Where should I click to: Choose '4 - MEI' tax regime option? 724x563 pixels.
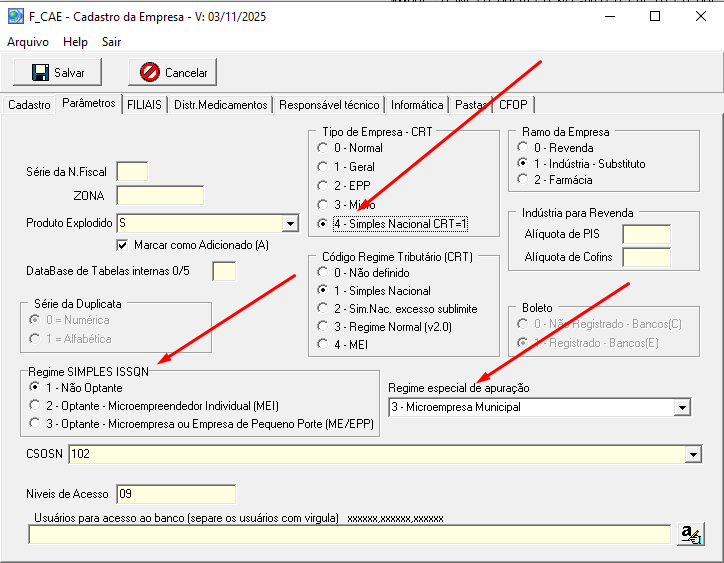pyautogui.click(x=322, y=344)
